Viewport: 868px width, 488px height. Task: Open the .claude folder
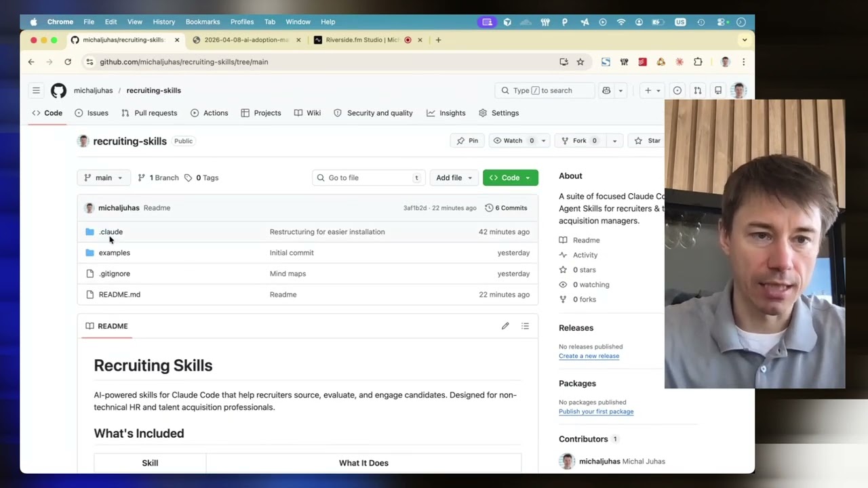point(111,232)
